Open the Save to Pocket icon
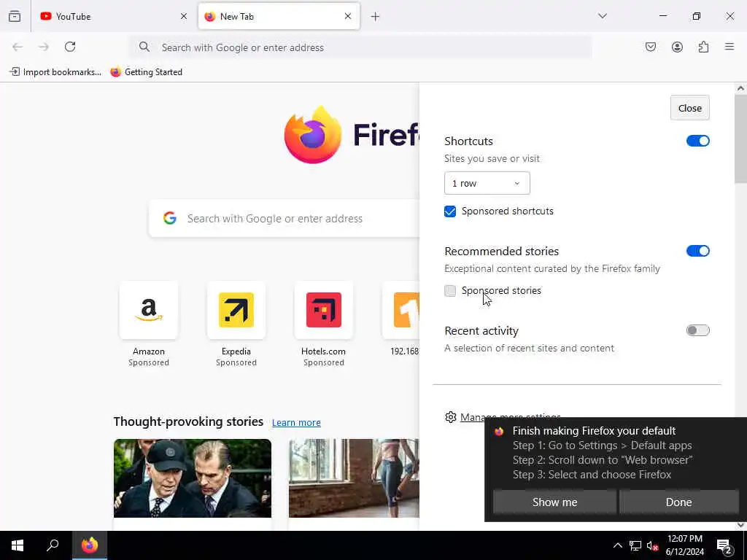The width and height of the screenshot is (747, 560). tap(650, 47)
